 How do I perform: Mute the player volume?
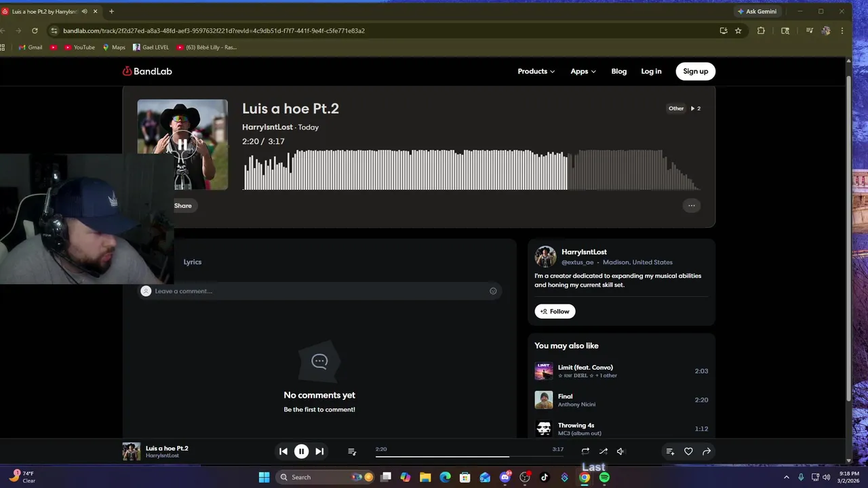pyautogui.click(x=620, y=451)
